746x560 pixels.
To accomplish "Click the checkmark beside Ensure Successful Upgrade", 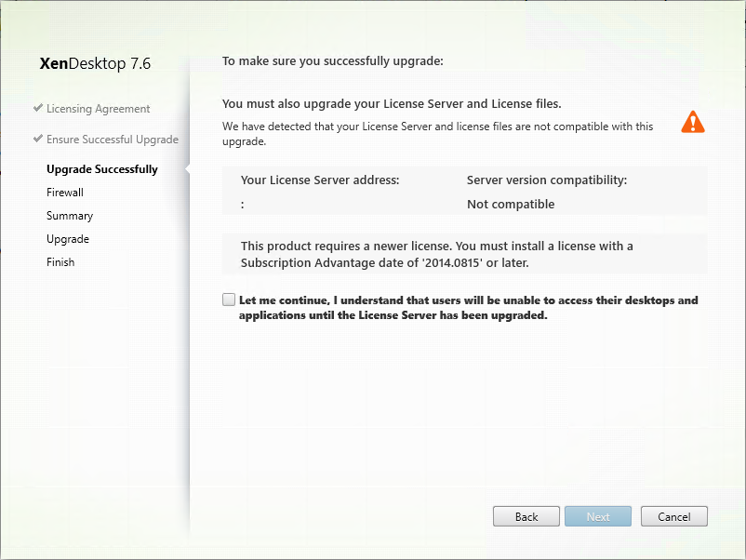I will point(37,139).
